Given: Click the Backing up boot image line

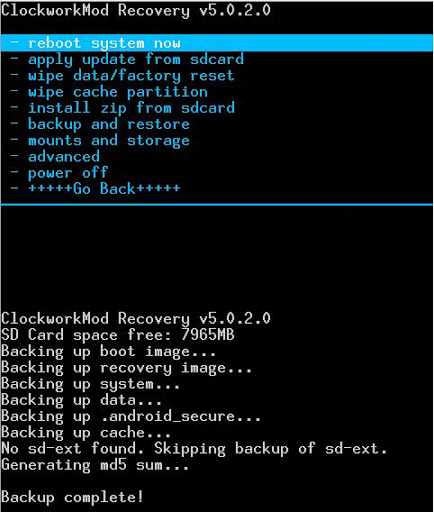Looking at the screenshot, I should tap(109, 352).
